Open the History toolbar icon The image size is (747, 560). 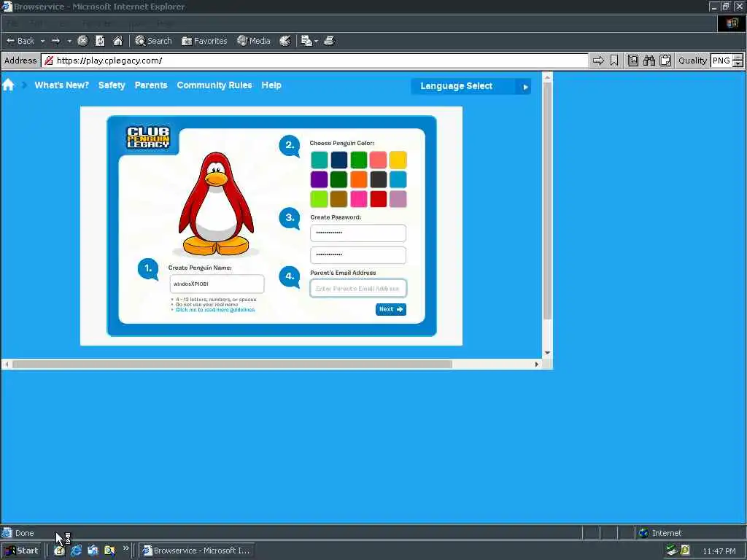tap(285, 41)
